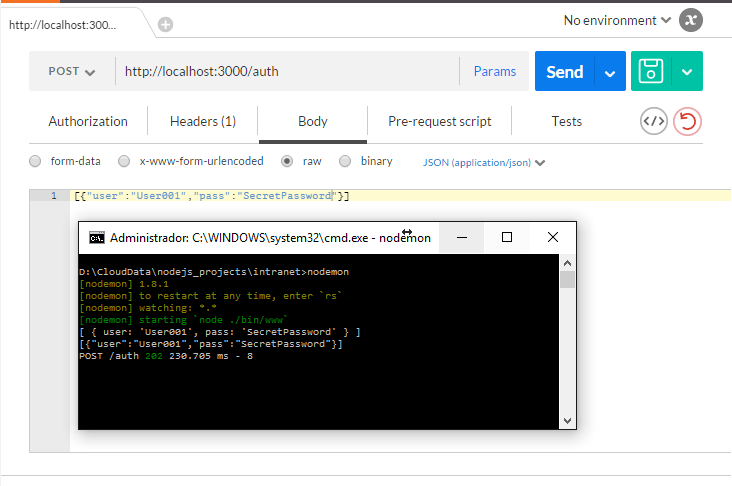732x486 pixels.
Task: Select the raw body type radio
Action: (287, 161)
